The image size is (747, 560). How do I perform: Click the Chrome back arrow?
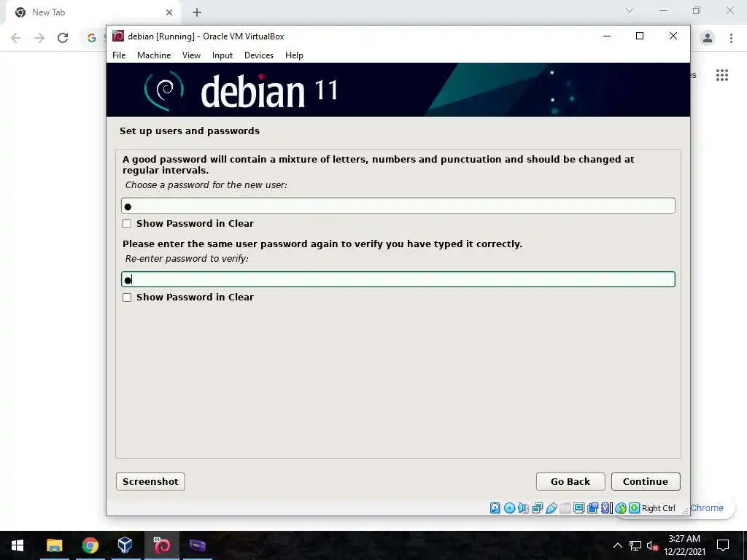(x=16, y=38)
